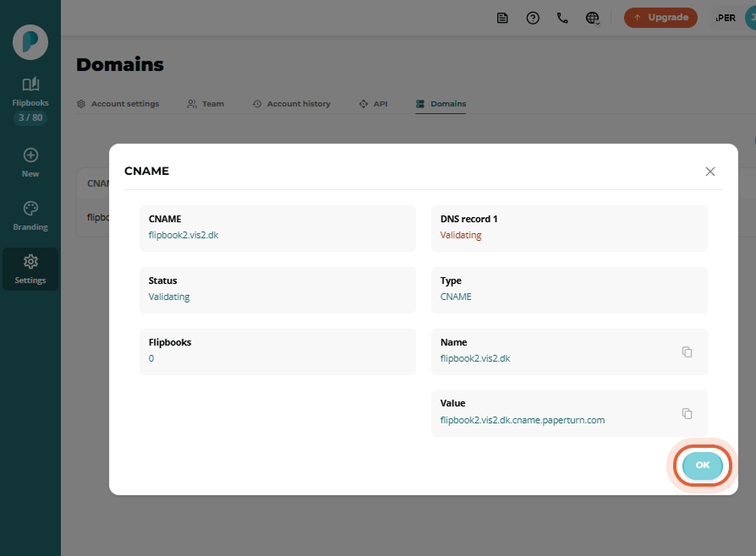Click the New flipbook plus icon

(x=30, y=155)
